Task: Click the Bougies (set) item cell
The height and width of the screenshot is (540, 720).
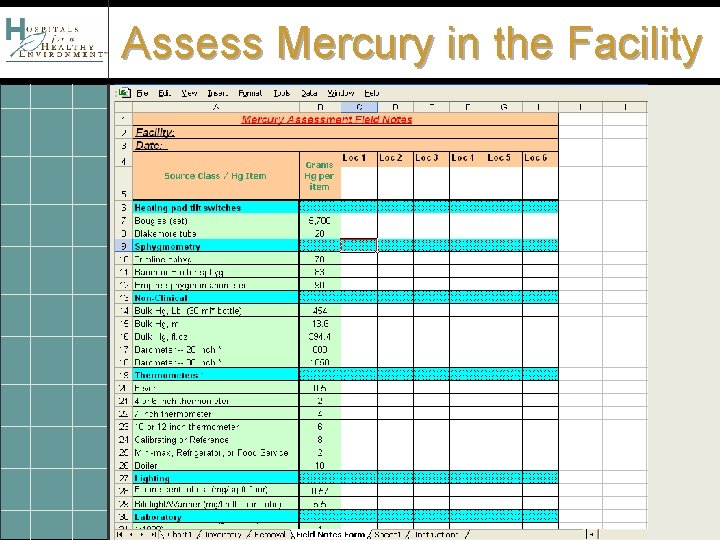Action: pyautogui.click(x=216, y=220)
